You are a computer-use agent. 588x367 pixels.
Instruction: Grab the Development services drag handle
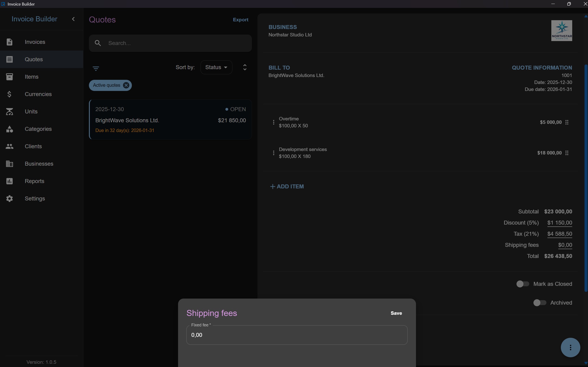point(567,153)
